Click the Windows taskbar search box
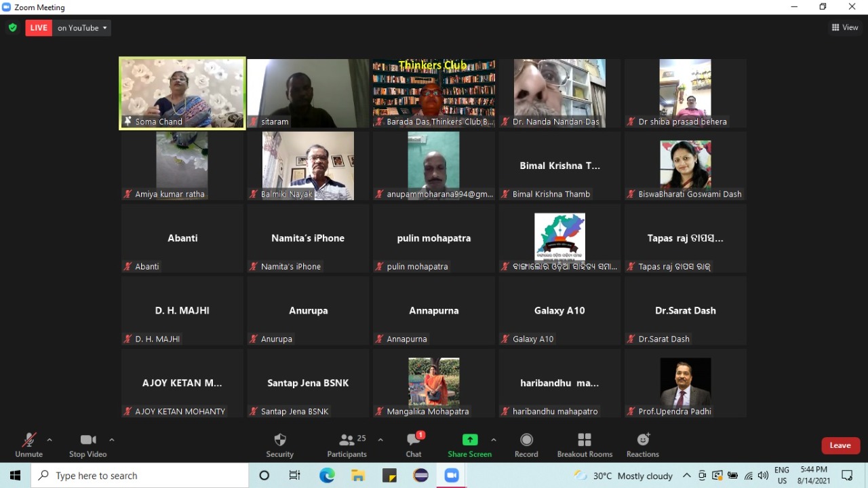The width and height of the screenshot is (868, 488). (140, 476)
